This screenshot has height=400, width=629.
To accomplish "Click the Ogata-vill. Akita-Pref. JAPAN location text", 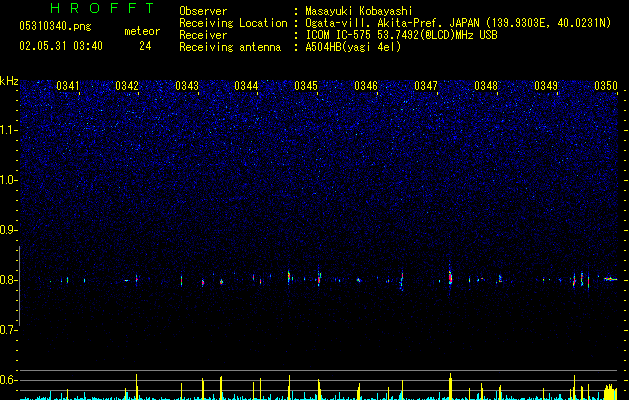I will [x=458, y=23].
